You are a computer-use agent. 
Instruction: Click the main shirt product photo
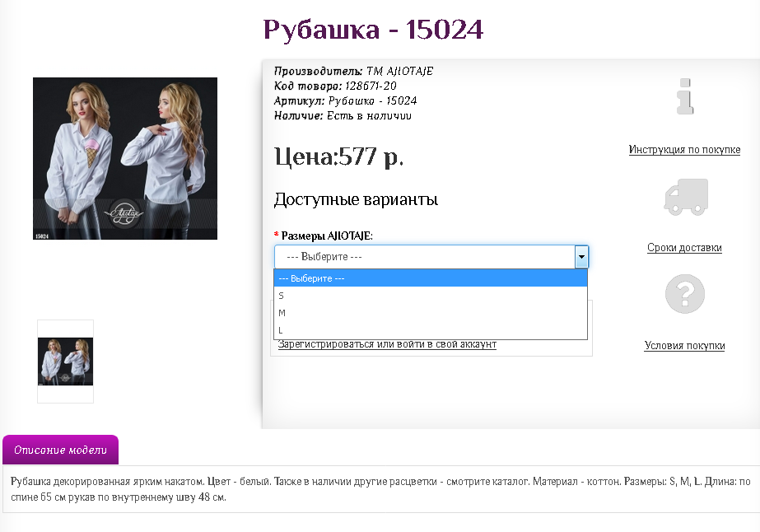click(125, 158)
